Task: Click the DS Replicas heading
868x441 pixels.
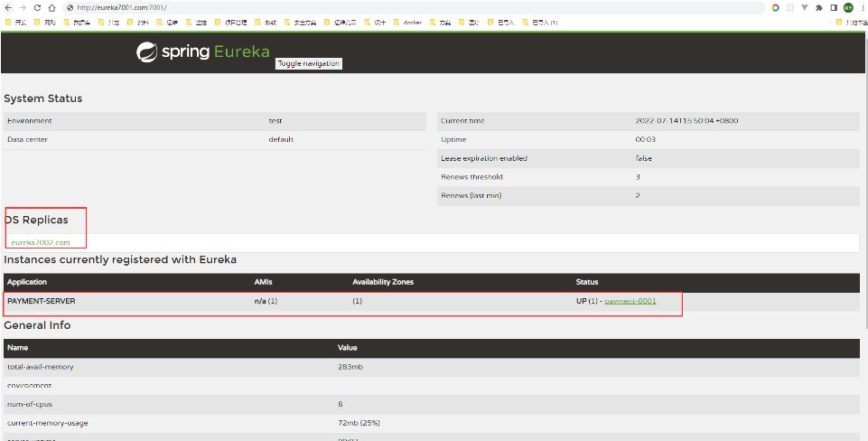Action: (x=36, y=220)
